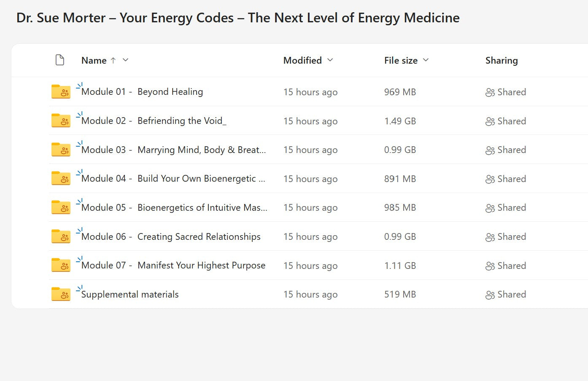Click the Module 05 shared folder icon
This screenshot has height=381, width=588.
(61, 207)
